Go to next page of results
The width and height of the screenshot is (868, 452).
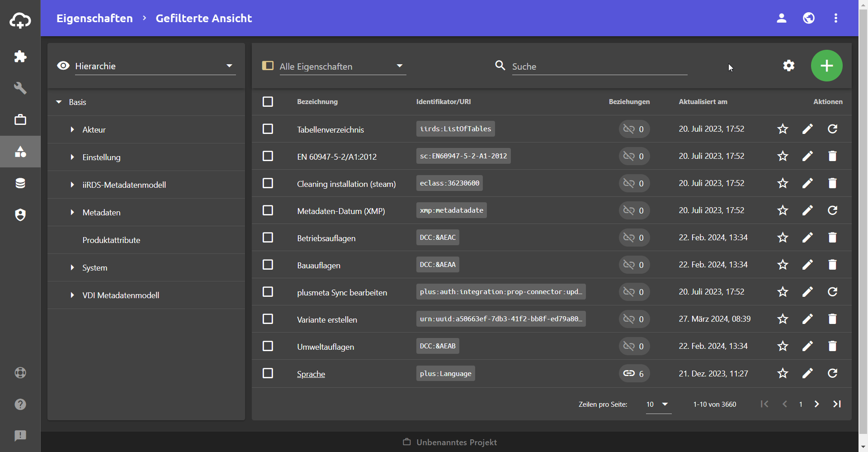816,404
